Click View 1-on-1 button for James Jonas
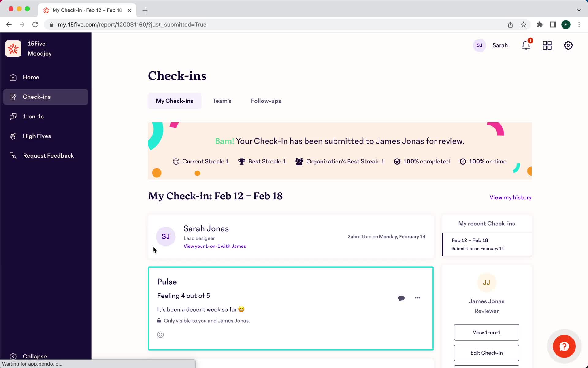Screen dimensions: 588x368 pyautogui.click(x=486, y=332)
